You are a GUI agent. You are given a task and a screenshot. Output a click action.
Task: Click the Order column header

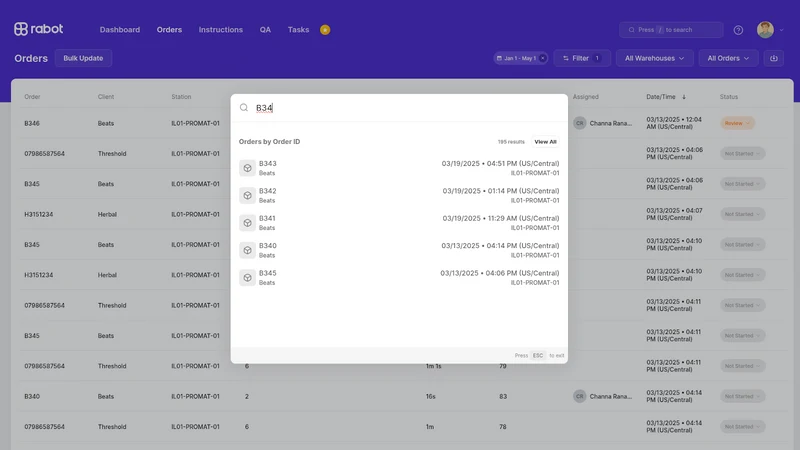click(x=32, y=97)
